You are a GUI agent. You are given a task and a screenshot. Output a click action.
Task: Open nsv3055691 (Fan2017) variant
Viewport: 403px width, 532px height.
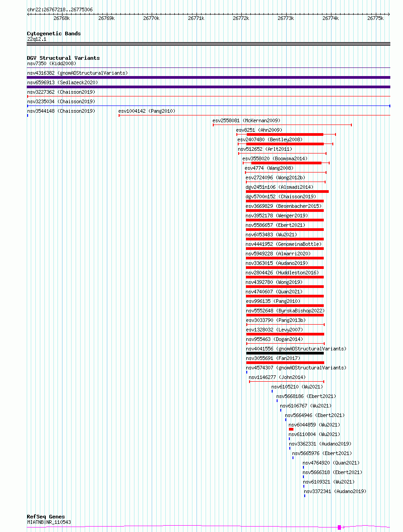(x=273, y=358)
